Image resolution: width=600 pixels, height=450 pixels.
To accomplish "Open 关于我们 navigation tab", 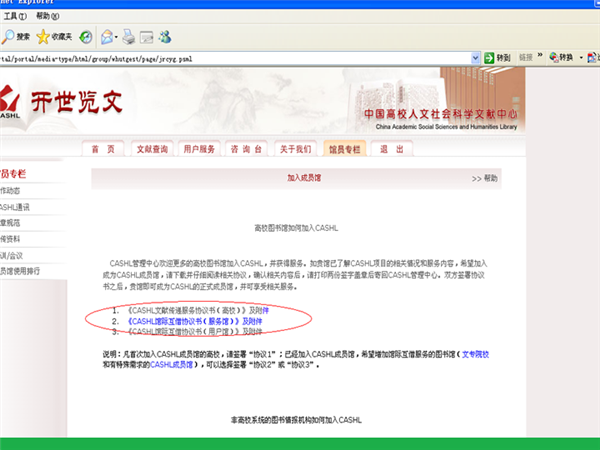I will click(x=296, y=149).
